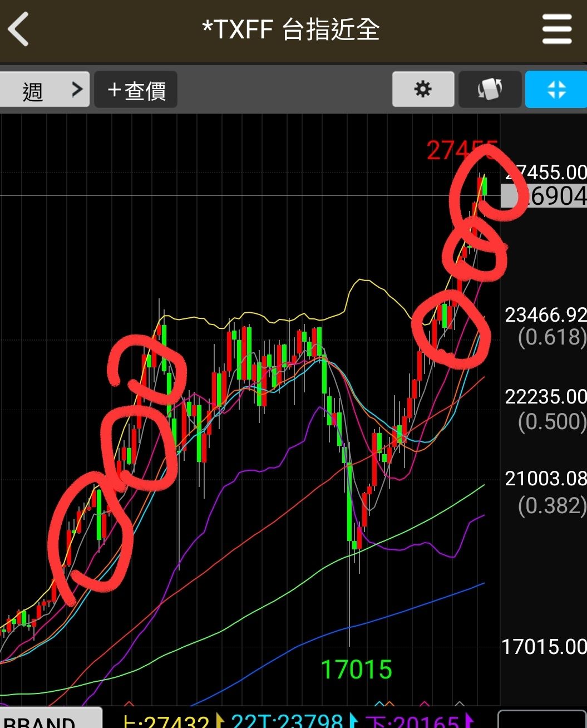Select the 21003.08 (0.382) Fibonacci level
Image resolution: width=587 pixels, height=728 pixels.
coord(545,491)
